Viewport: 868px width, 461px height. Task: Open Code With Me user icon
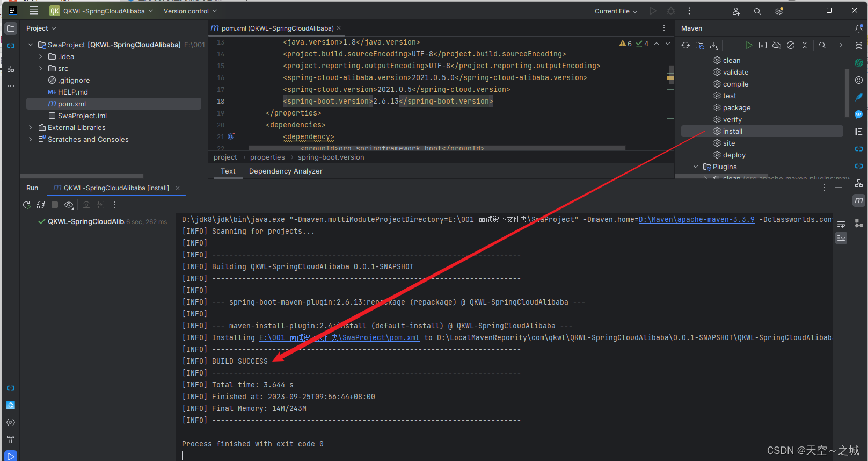(736, 11)
